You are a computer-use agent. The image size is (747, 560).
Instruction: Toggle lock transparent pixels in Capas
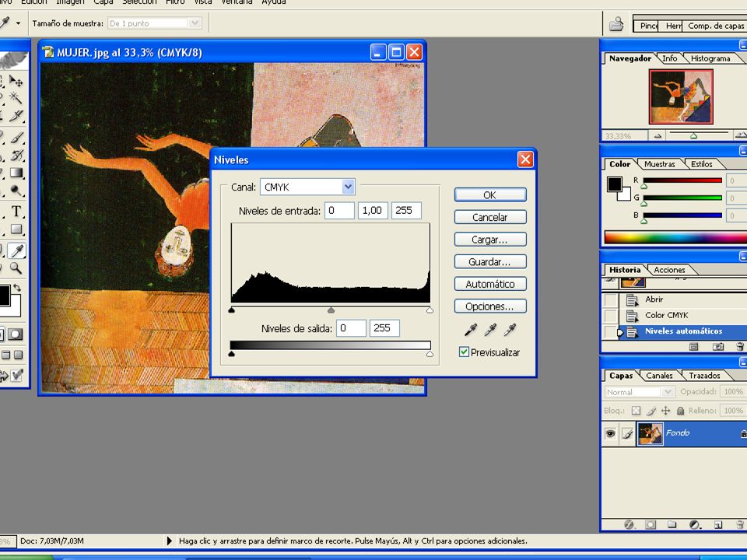point(636,411)
